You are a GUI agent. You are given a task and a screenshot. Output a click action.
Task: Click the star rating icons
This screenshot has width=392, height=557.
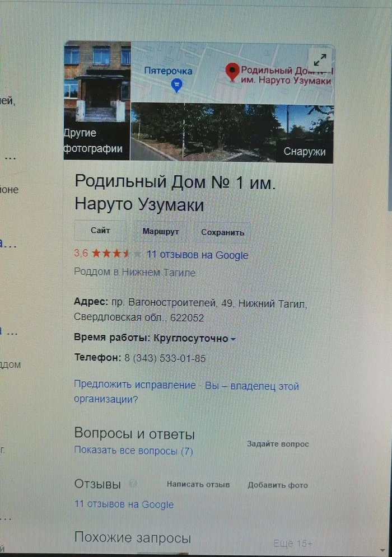(x=116, y=254)
